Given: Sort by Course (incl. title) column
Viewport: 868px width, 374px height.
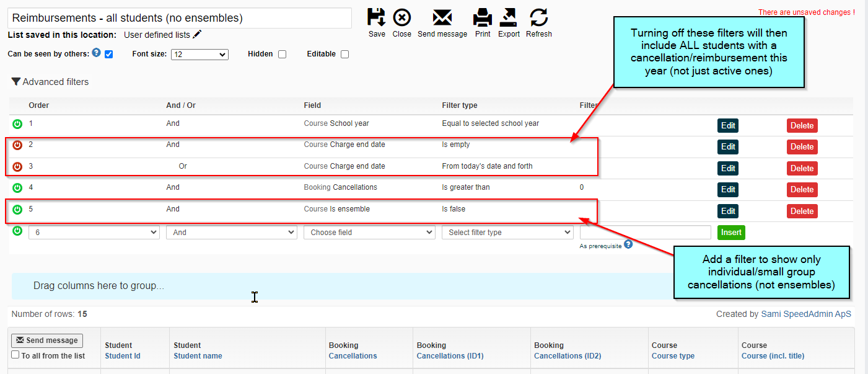Looking at the screenshot, I should point(773,356).
